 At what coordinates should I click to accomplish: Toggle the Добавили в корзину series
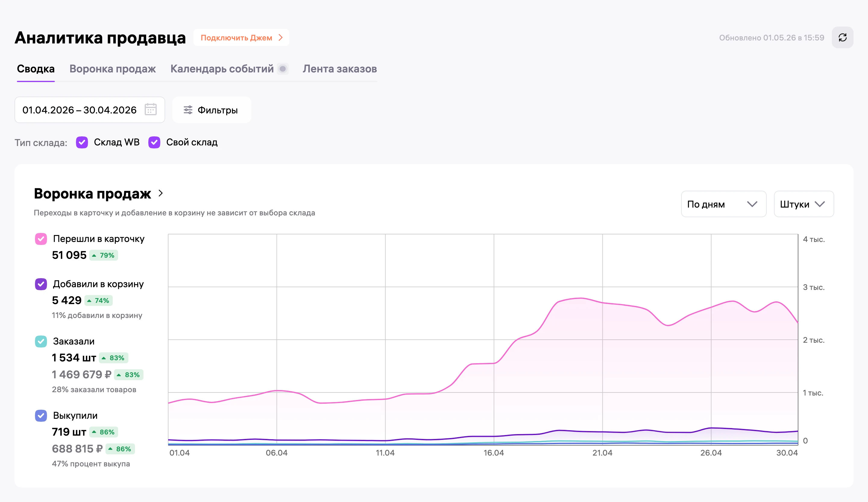[x=41, y=284]
